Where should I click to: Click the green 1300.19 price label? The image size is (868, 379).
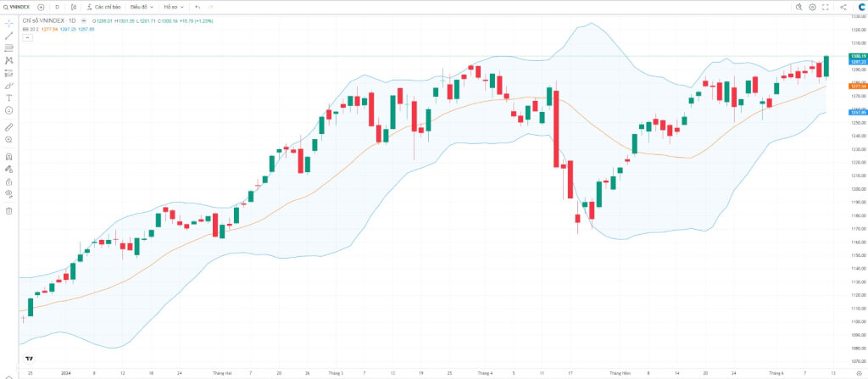click(x=858, y=56)
